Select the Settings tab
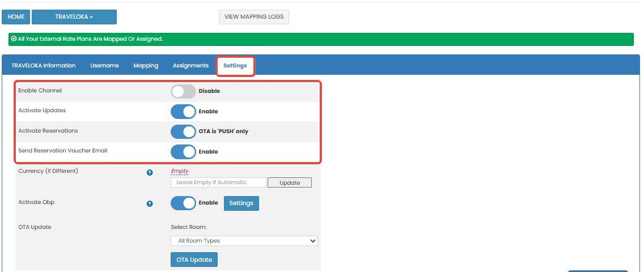The height and width of the screenshot is (272, 644). 235,66
